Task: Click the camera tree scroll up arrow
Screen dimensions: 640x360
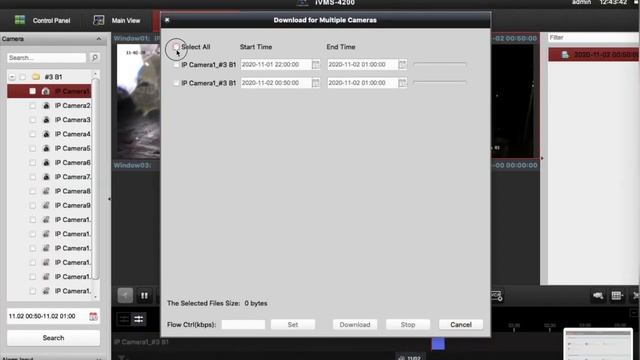Action: click(x=96, y=74)
